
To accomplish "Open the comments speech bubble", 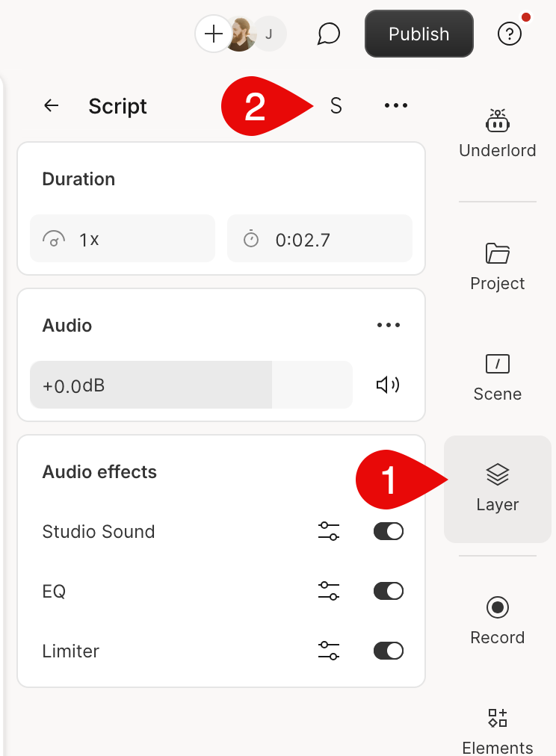I will coord(328,34).
